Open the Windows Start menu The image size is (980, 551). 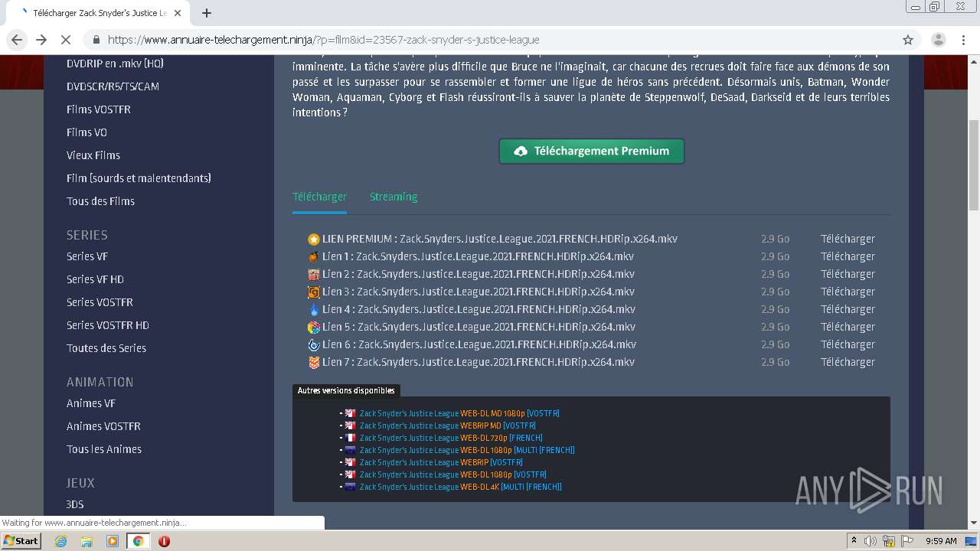click(x=21, y=541)
